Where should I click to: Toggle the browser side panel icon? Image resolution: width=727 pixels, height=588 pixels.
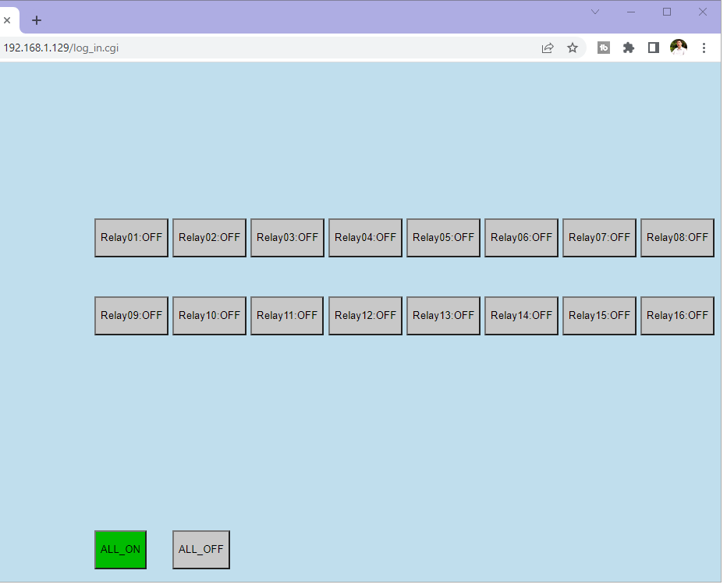654,48
